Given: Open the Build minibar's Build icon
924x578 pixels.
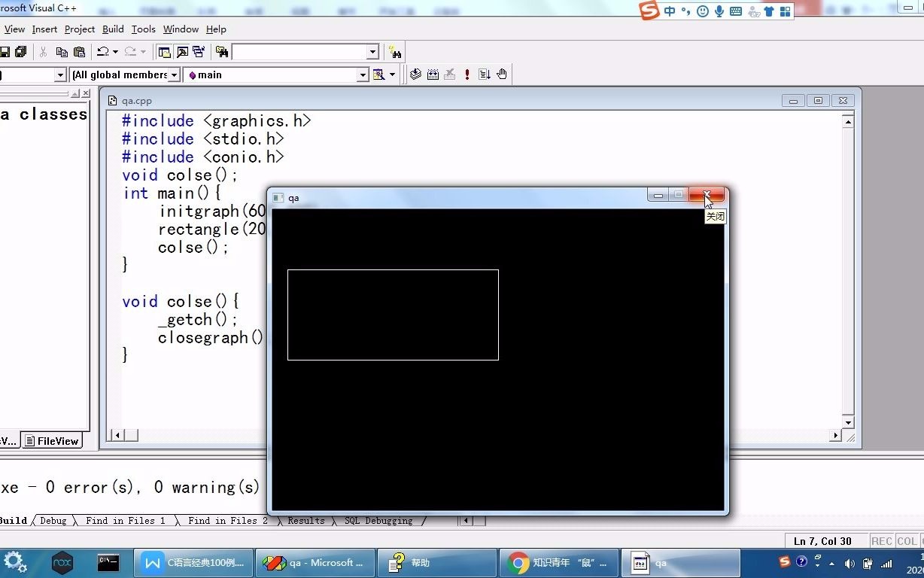Looking at the screenshot, I should click(x=433, y=74).
